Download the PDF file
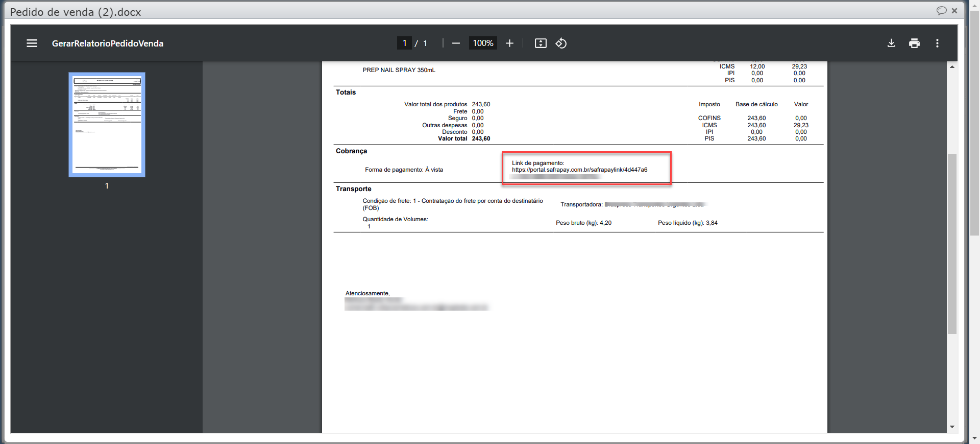The width and height of the screenshot is (980, 444). [891, 43]
